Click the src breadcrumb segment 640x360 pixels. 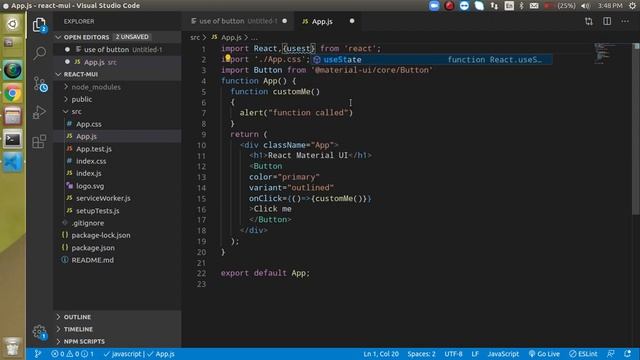pos(195,38)
